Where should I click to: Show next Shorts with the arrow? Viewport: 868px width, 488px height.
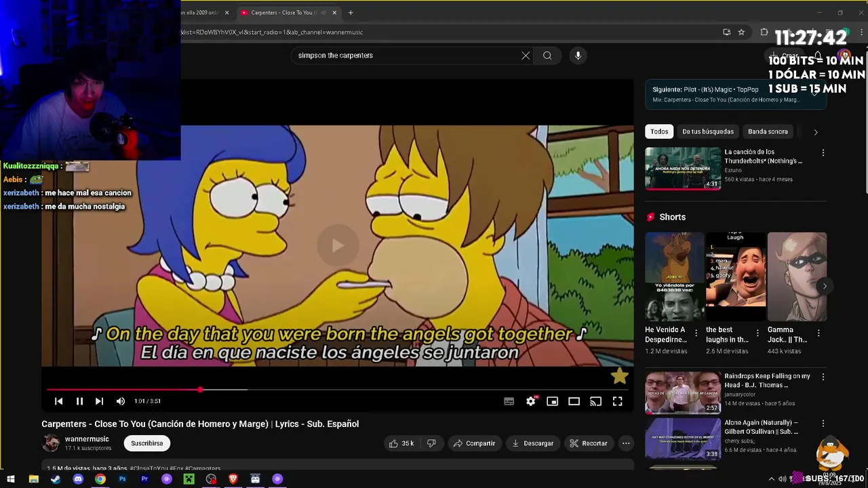tap(825, 286)
